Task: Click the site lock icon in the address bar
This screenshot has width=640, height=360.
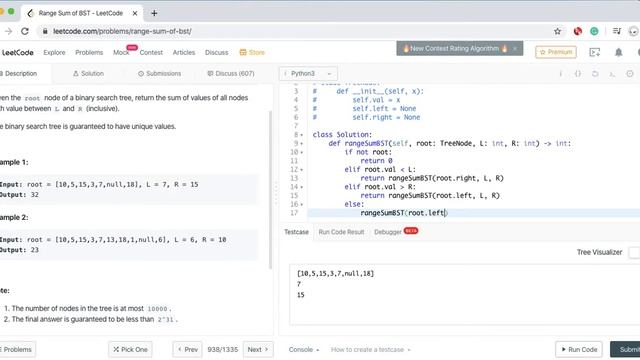Action: (45, 31)
